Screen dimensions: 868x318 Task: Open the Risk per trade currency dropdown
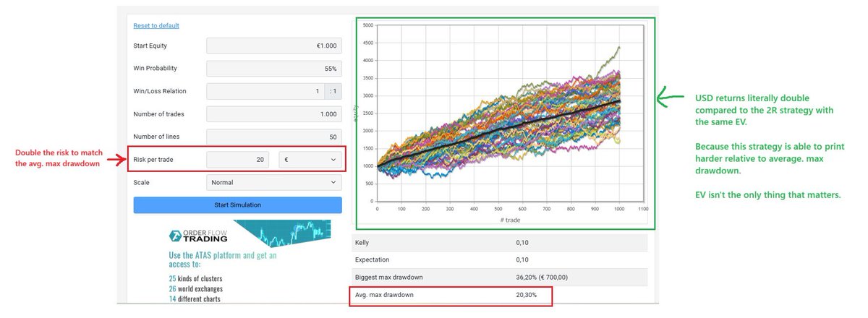coord(310,159)
